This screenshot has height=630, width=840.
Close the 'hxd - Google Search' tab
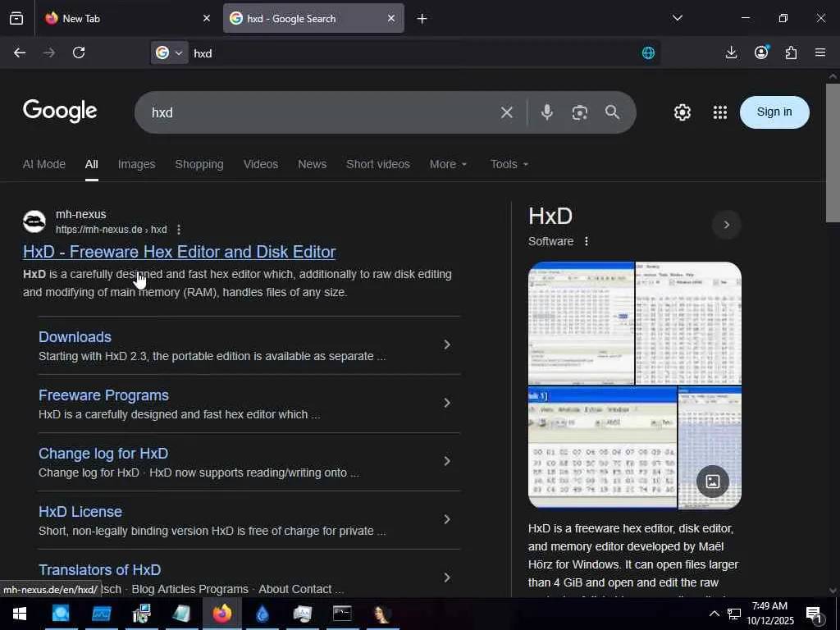click(391, 18)
